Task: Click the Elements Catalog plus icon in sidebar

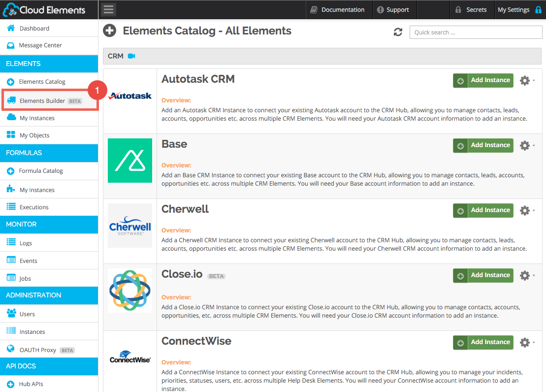Action: [x=10, y=82]
